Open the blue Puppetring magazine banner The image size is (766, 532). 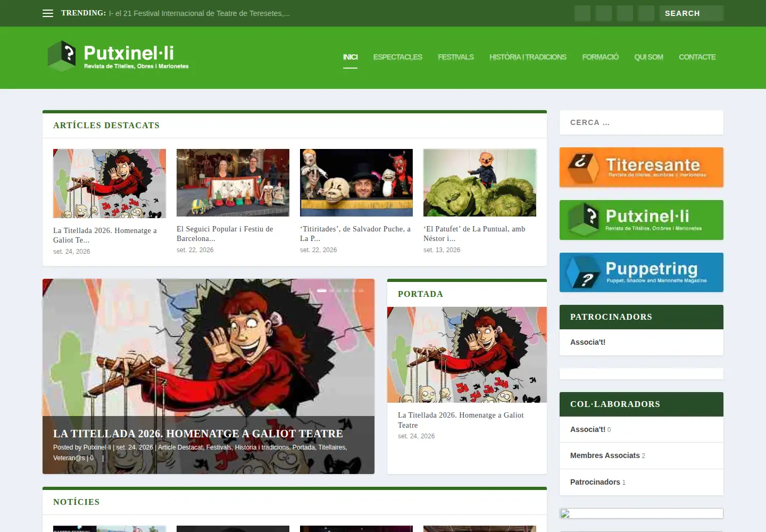(642, 272)
